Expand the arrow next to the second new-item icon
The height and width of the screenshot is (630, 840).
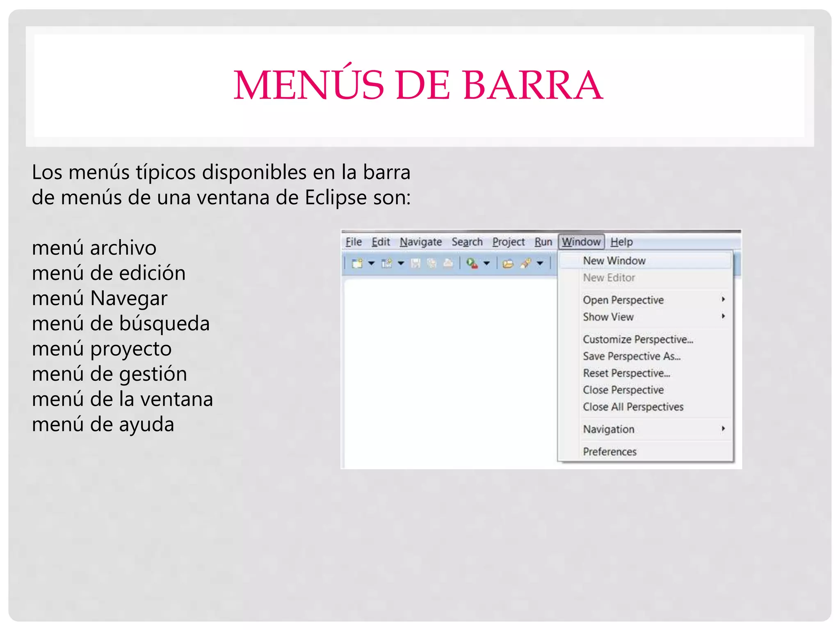(x=401, y=263)
